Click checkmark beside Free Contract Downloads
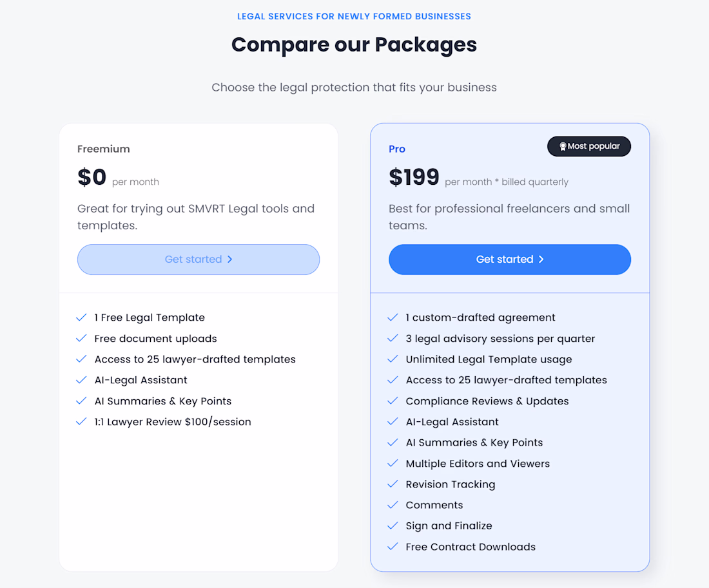This screenshot has height=588, width=709. click(x=393, y=546)
